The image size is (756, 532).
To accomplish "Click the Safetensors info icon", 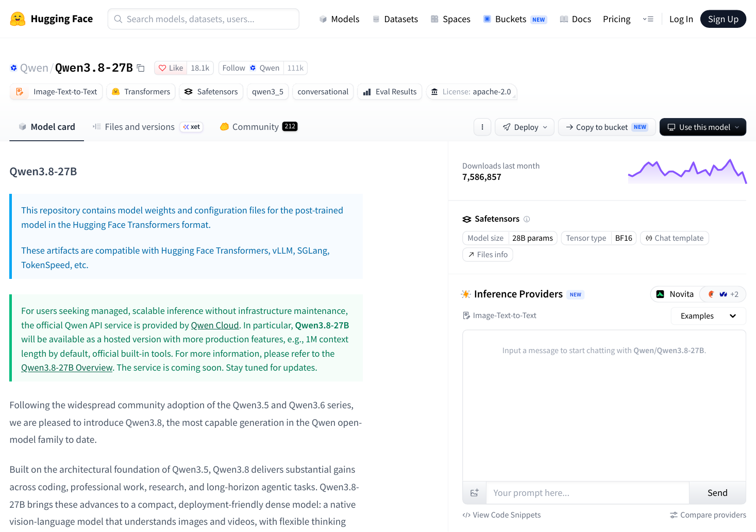I will [527, 219].
